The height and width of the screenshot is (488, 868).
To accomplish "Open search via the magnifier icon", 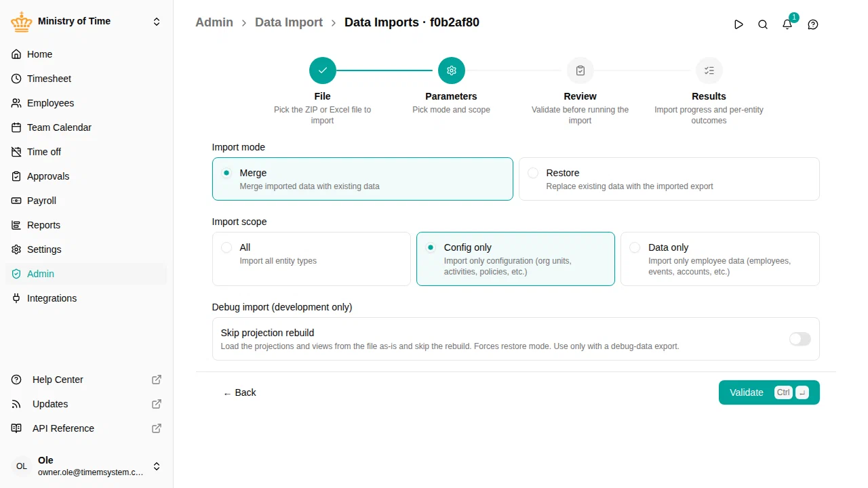I will coord(763,24).
